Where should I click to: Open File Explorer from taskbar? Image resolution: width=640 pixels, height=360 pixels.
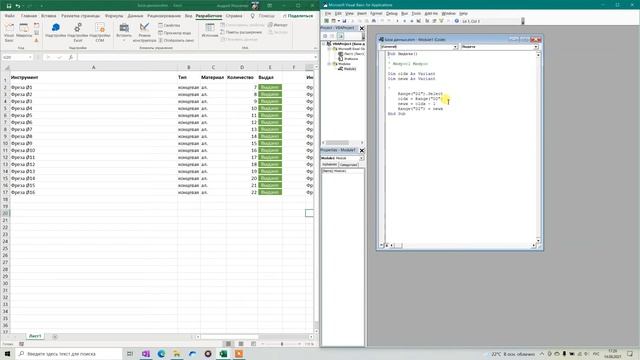point(177,353)
